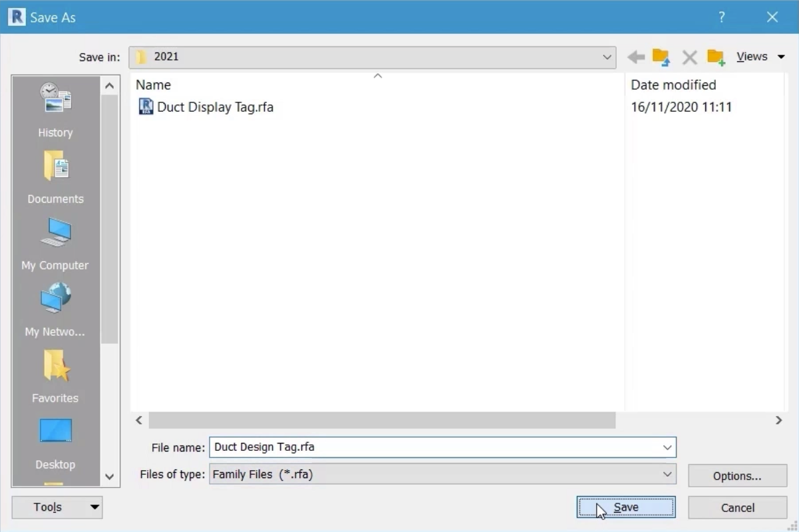
Task: Open My Computer in places bar
Action: coord(55,243)
